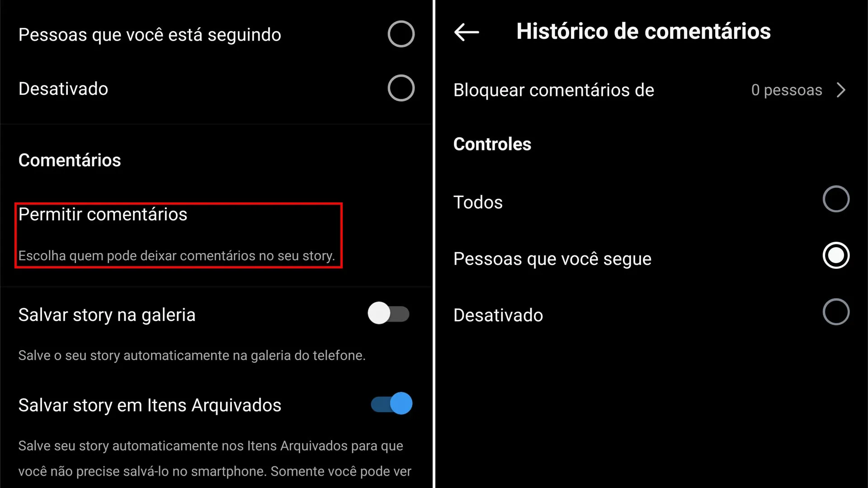Enable Salvar story na galeria switch

[389, 314]
